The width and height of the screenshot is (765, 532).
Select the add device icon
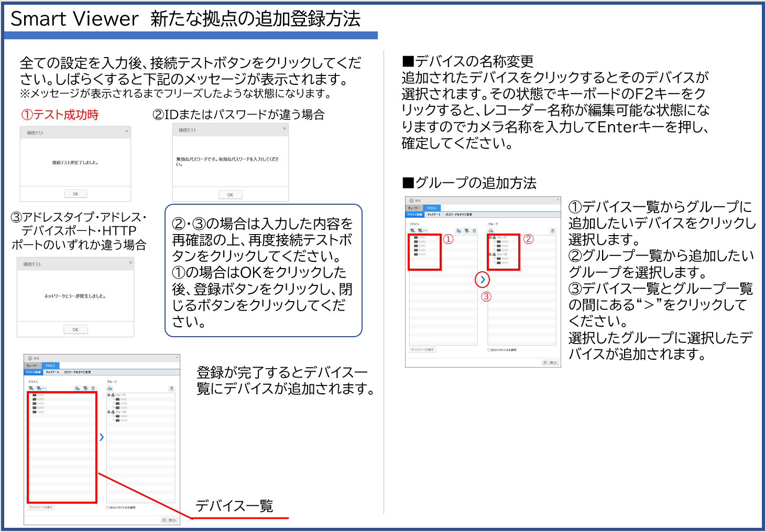coord(30,387)
